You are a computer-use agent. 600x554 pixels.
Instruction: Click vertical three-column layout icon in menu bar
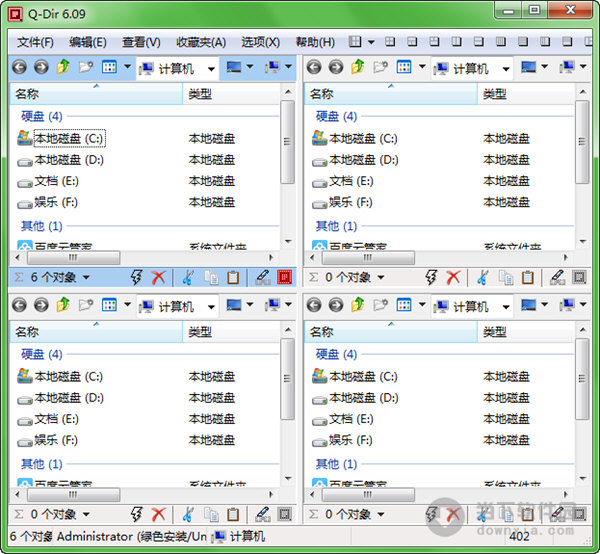501,41
